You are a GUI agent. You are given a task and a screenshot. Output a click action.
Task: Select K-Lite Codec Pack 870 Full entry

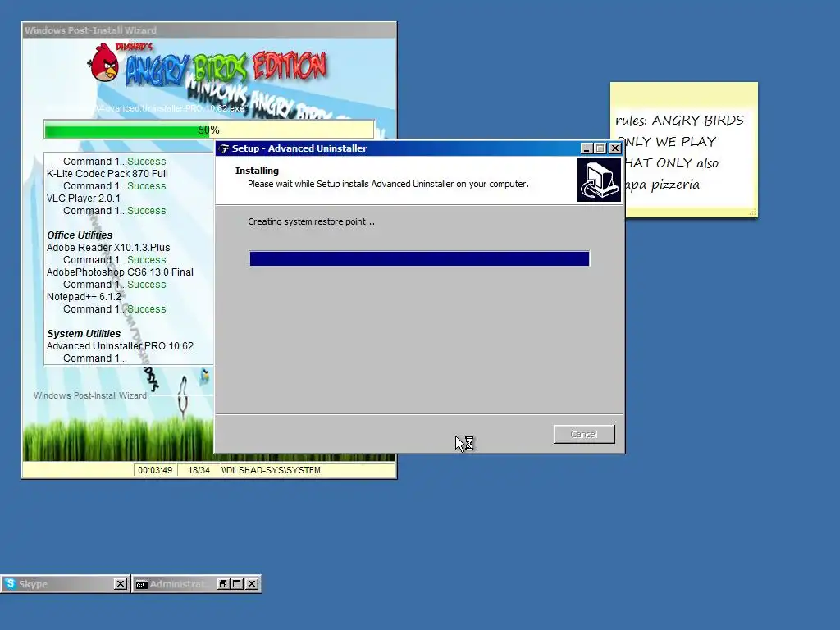[x=107, y=174]
